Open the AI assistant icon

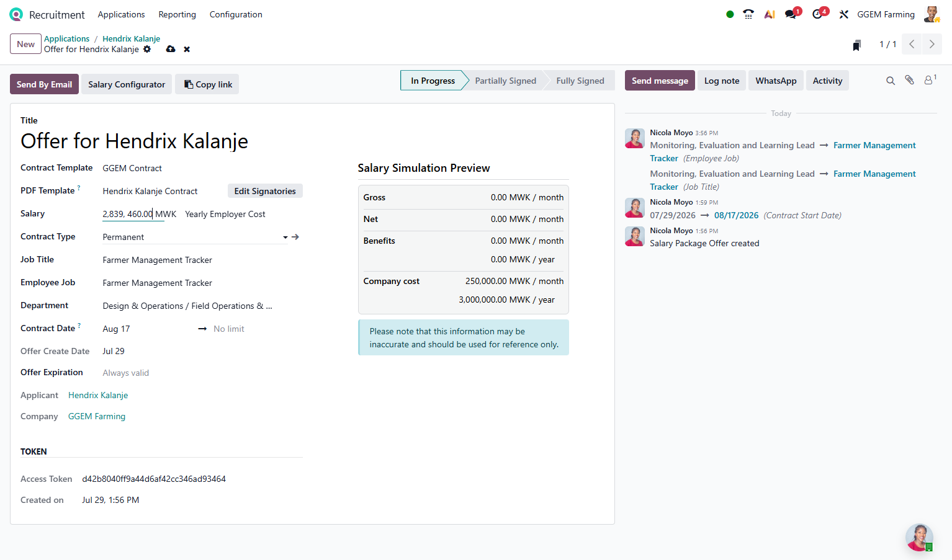pos(770,14)
